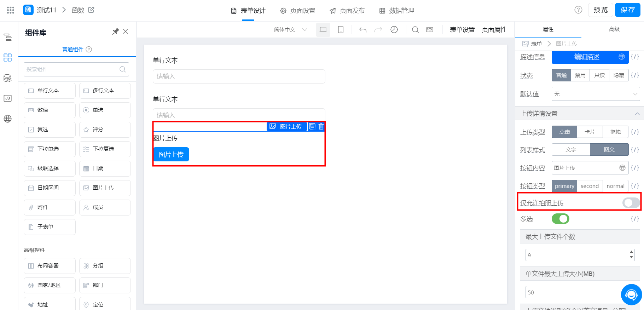Pin the 组件库 panel

[115, 31]
